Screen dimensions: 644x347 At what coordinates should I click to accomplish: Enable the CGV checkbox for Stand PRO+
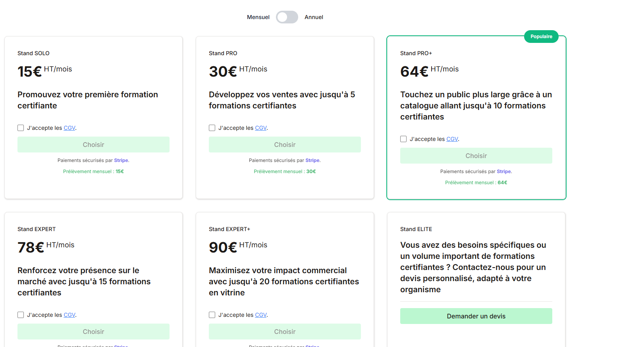[x=403, y=139]
